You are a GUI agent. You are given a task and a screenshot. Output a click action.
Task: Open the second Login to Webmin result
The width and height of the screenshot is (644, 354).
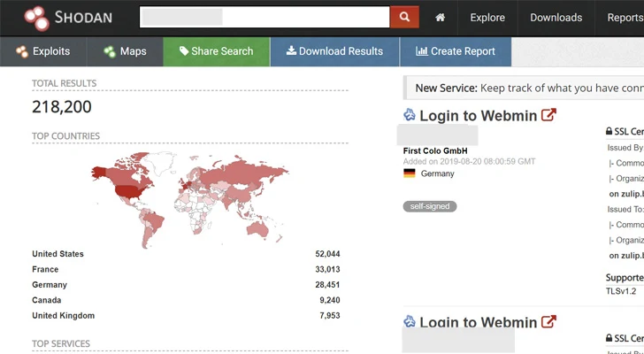(478, 322)
